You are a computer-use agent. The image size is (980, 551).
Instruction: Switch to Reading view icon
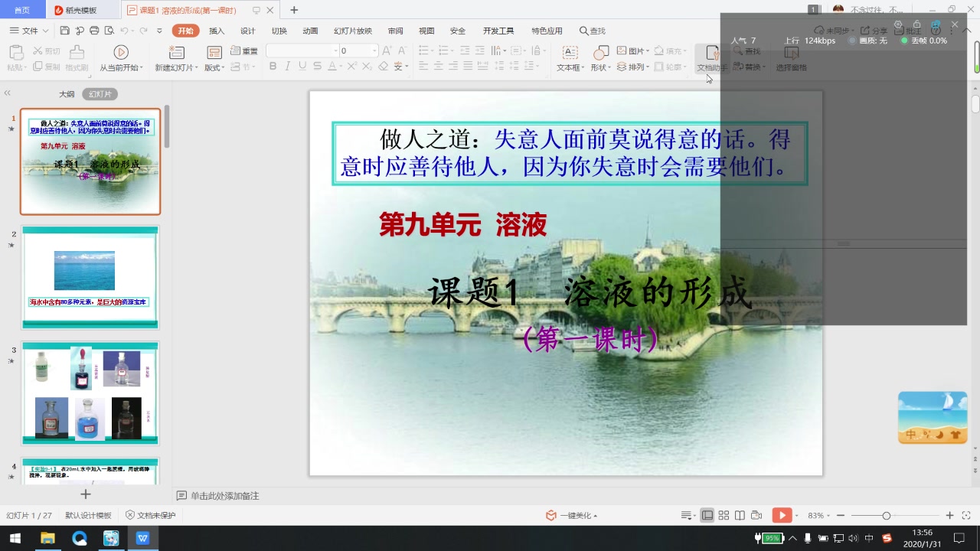[740, 515]
